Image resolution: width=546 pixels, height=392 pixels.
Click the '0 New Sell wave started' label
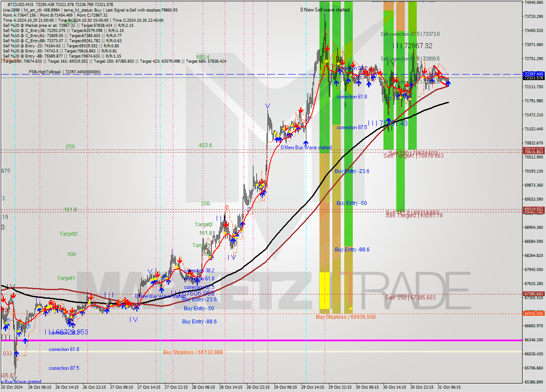[325, 10]
